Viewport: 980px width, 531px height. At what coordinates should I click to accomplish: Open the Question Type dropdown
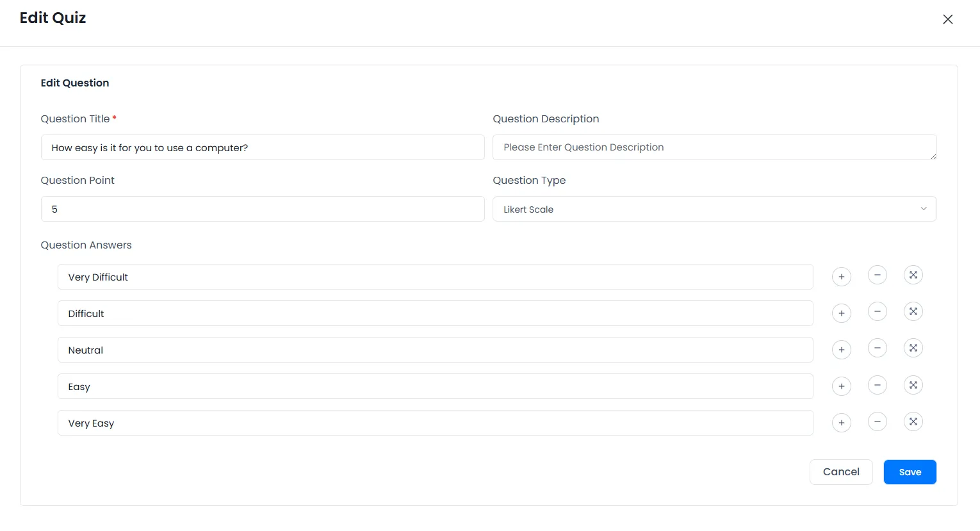pyautogui.click(x=714, y=209)
